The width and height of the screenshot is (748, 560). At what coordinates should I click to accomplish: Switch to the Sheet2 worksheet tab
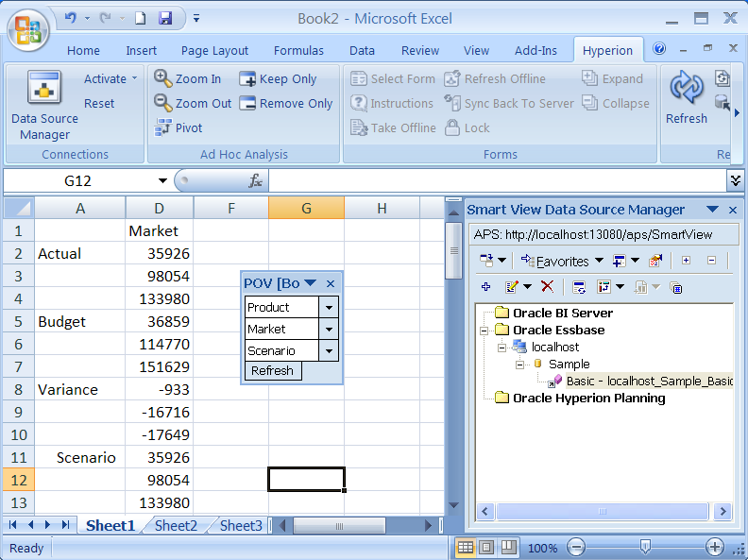pos(177,526)
